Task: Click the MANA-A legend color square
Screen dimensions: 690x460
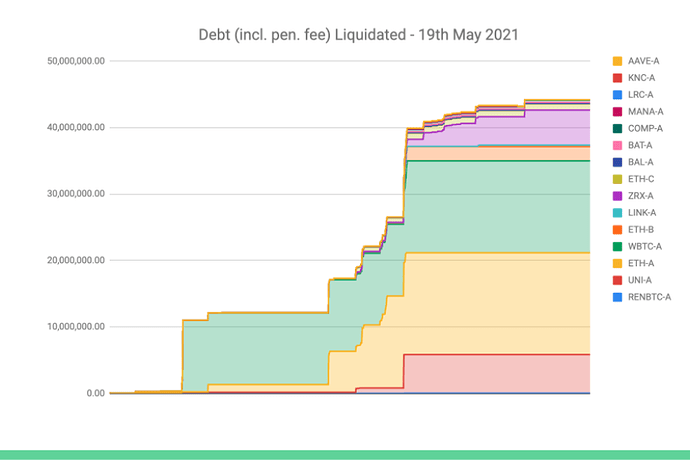Action: pyautogui.click(x=617, y=111)
